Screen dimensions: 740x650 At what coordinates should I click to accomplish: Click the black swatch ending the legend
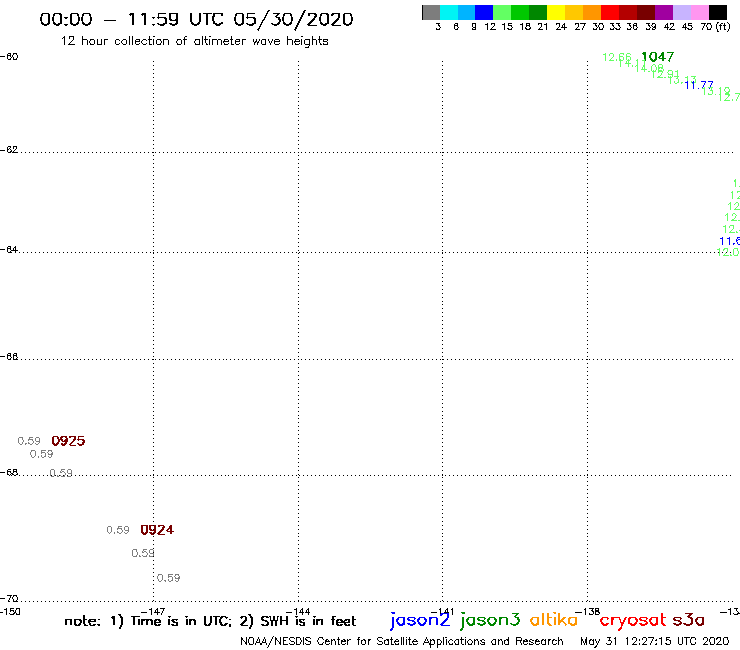[x=717, y=12]
